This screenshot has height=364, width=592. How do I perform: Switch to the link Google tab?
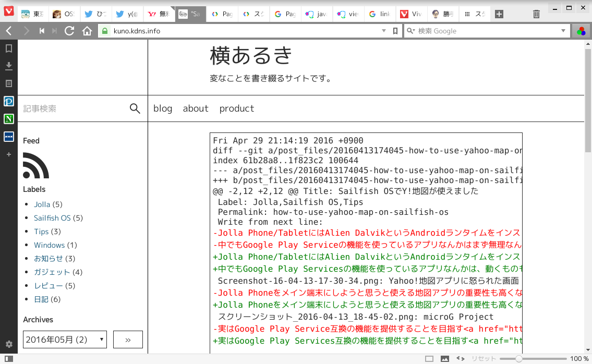click(380, 14)
